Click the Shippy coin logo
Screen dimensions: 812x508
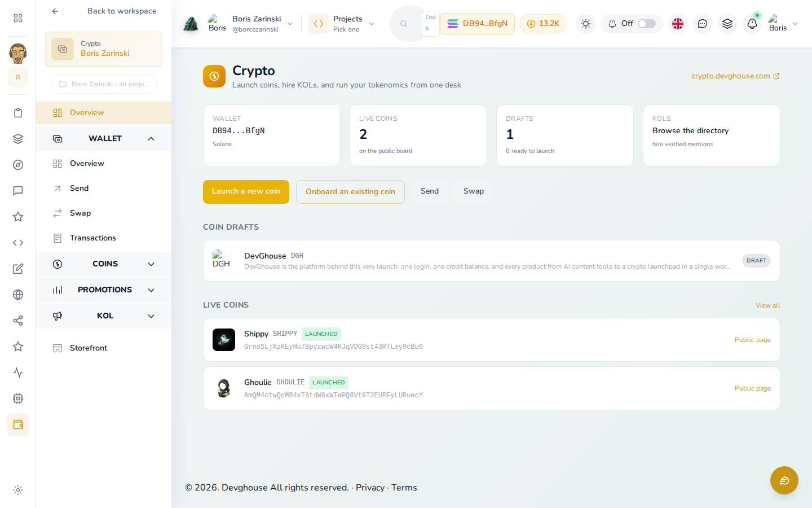(x=224, y=340)
